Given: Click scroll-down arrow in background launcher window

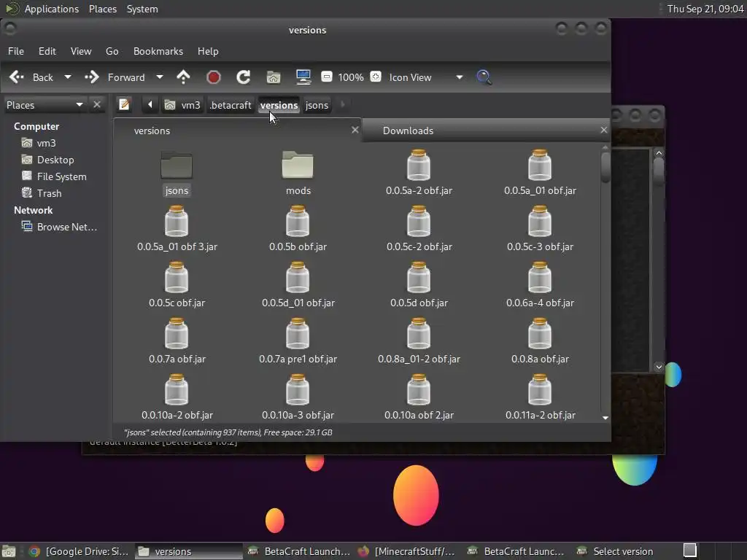Looking at the screenshot, I should [x=659, y=367].
